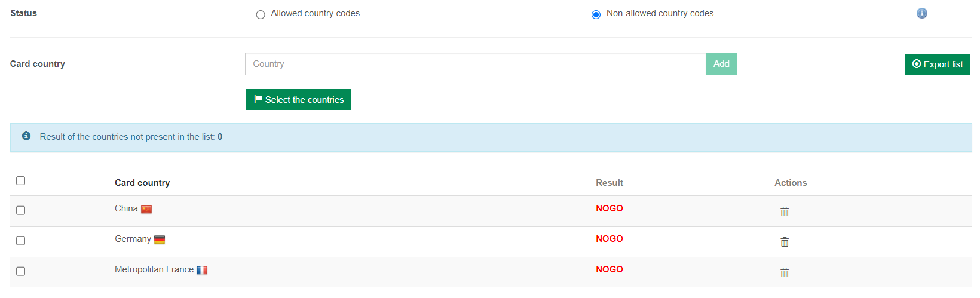Click the Germany flag icon
This screenshot has height=298, width=980.
click(x=160, y=239)
